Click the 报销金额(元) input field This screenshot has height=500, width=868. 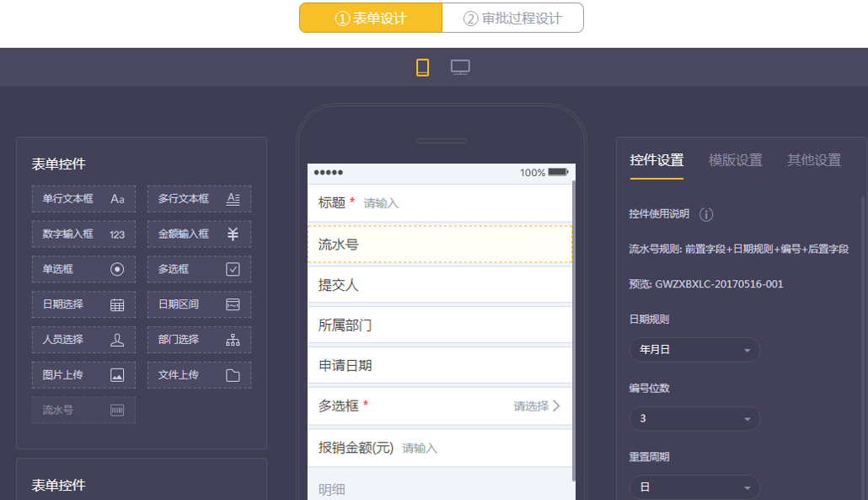point(440,448)
